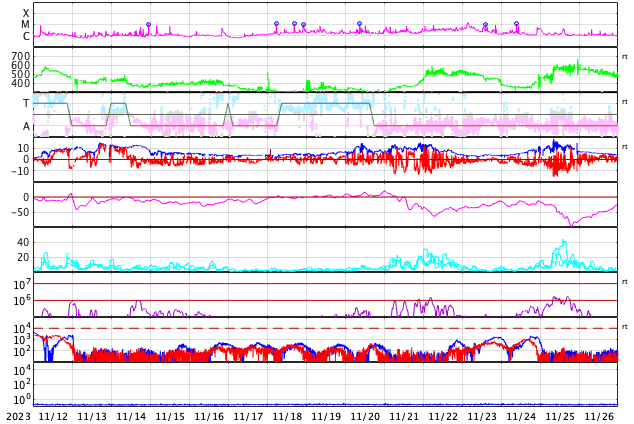Screen dimensions: 634x424
Task: Click the flare marker circle on 11/20
Action: [359, 24]
